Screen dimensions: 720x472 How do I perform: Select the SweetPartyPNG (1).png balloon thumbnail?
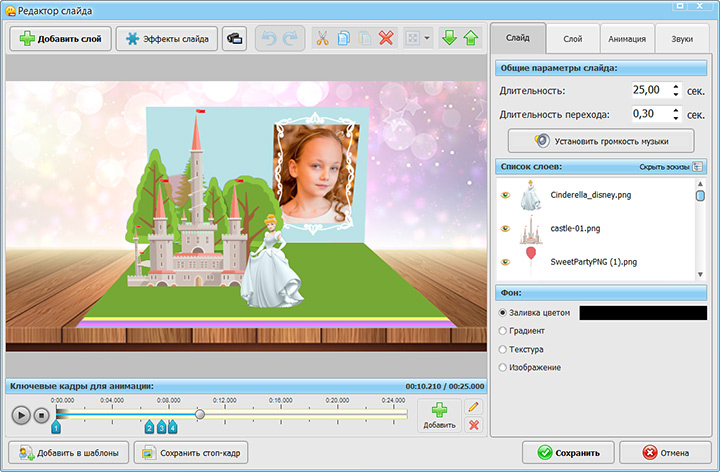click(531, 262)
